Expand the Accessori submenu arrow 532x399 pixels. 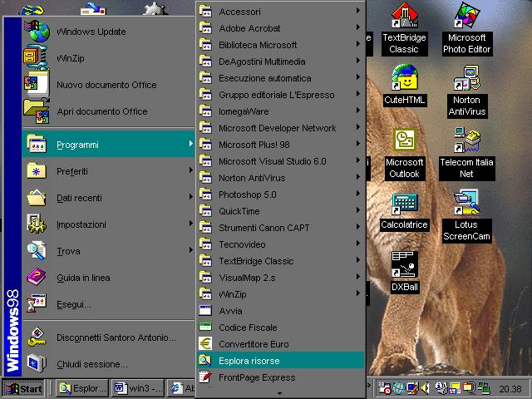point(358,11)
